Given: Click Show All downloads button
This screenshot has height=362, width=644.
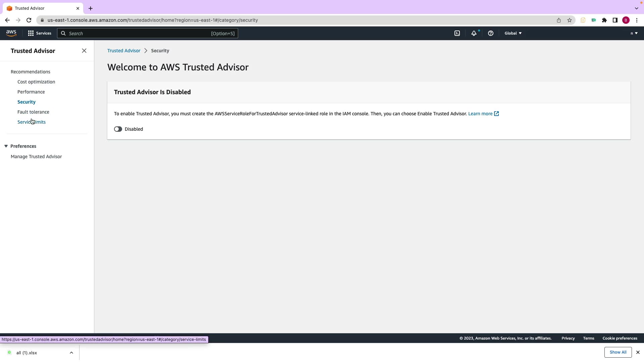Looking at the screenshot, I should pos(618,352).
